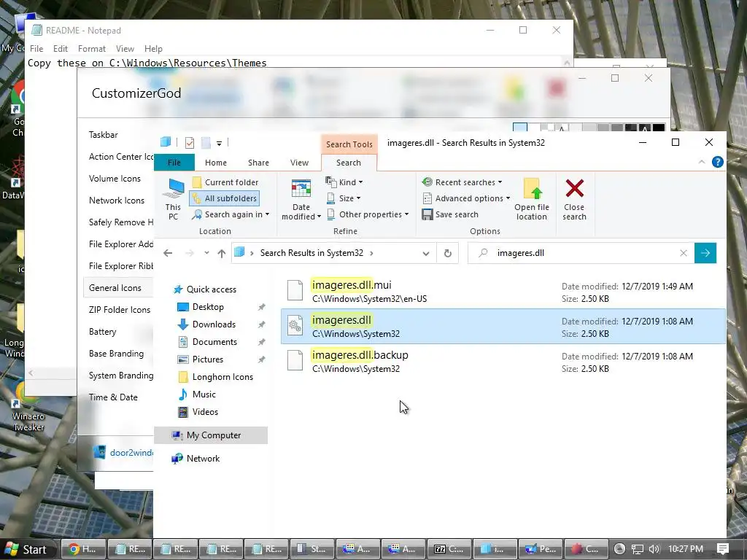Open Notepad's Edit menu

pyautogui.click(x=60, y=49)
